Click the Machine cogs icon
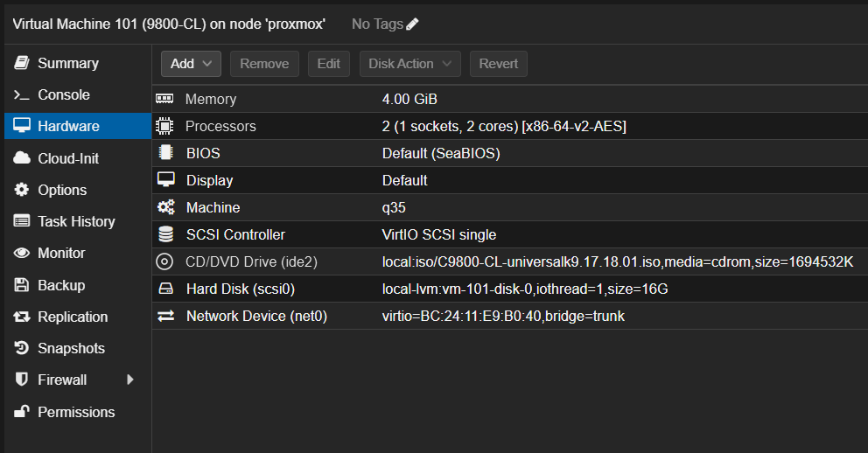 tap(165, 207)
